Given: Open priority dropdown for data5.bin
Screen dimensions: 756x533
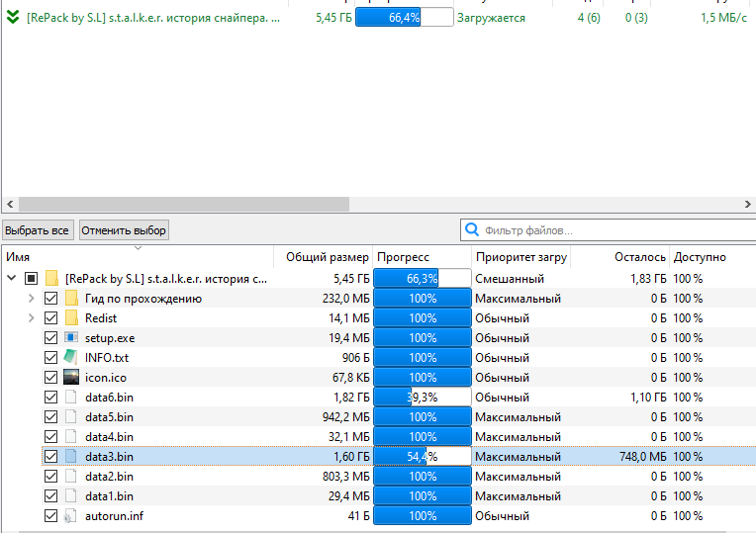Looking at the screenshot, I should pos(518,417).
